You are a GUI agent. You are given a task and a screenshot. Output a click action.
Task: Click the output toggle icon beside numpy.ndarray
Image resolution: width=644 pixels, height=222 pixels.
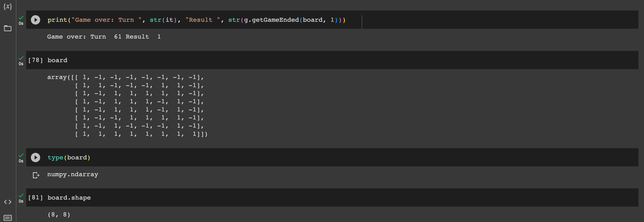pyautogui.click(x=36, y=175)
